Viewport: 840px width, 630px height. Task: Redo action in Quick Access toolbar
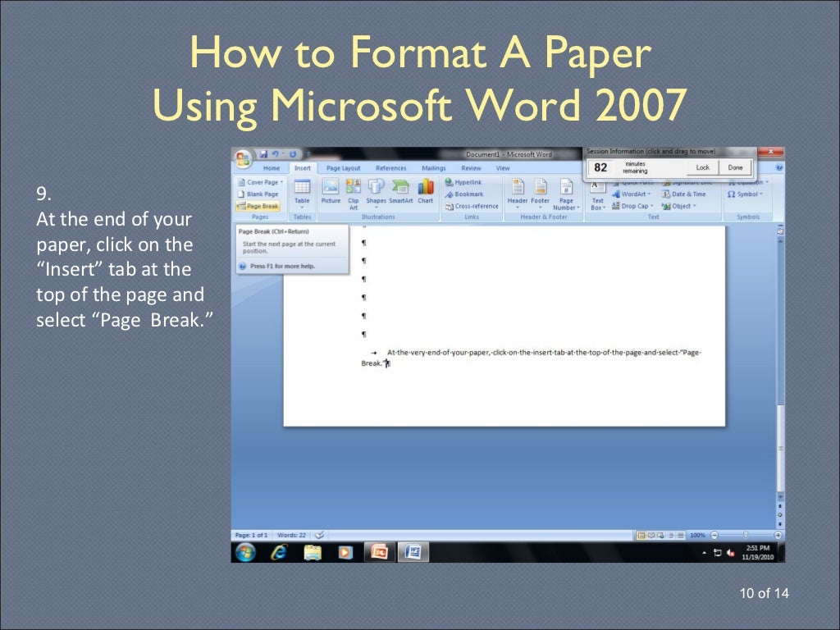[x=293, y=154]
